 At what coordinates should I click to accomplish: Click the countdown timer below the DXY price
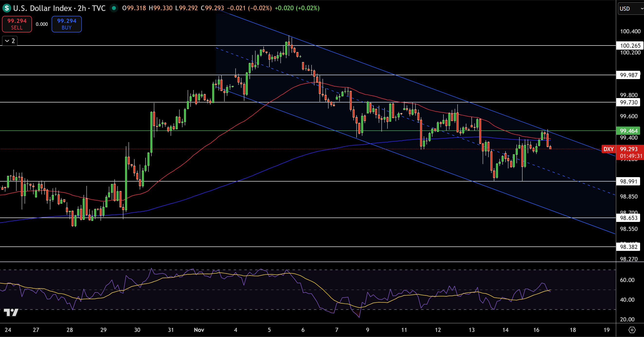point(629,156)
